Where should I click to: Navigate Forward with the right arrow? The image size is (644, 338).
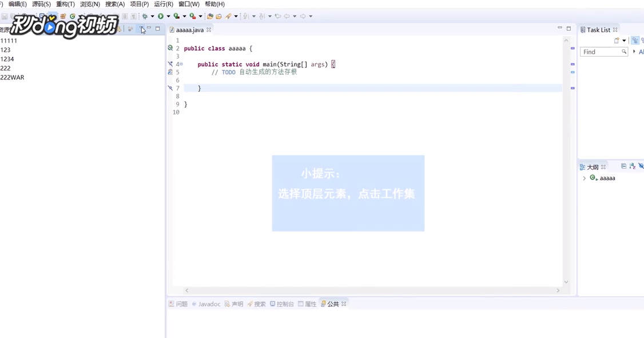click(x=303, y=16)
